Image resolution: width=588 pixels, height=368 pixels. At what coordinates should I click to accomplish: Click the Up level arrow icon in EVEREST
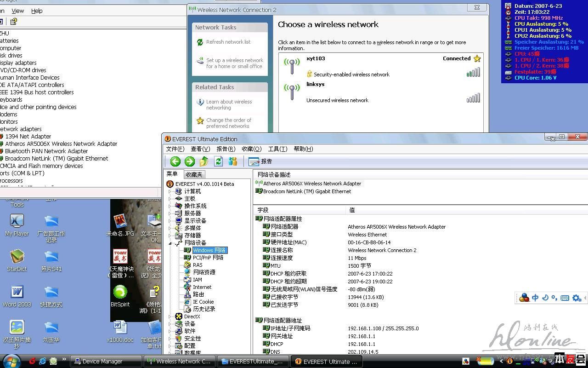204,161
